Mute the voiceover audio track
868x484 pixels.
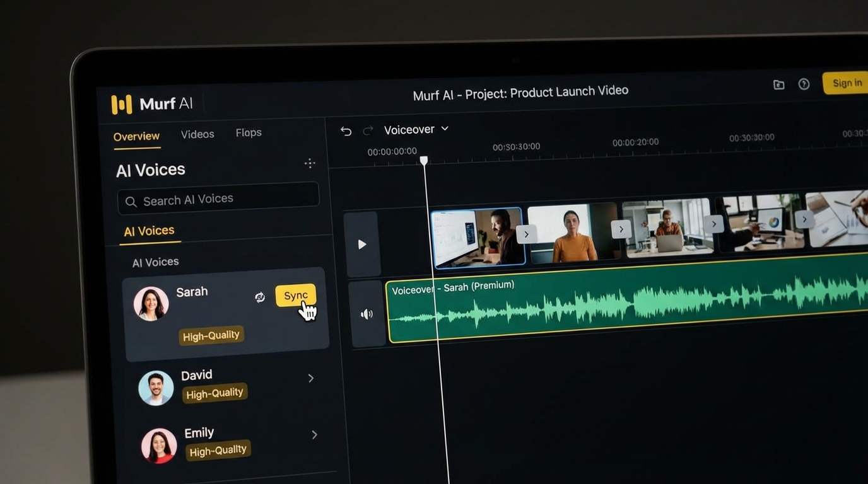click(x=367, y=314)
